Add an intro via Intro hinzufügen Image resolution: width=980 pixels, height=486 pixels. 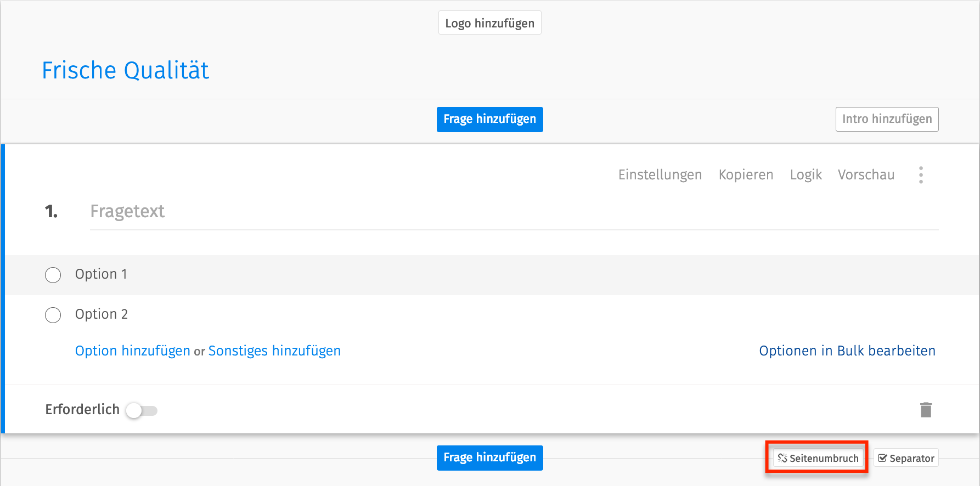click(x=887, y=119)
